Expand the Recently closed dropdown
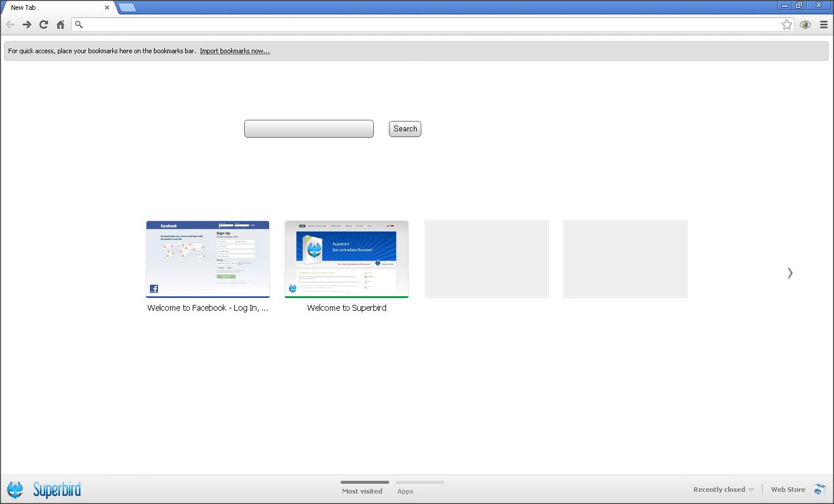Viewport: 834px width, 504px height. point(723,490)
